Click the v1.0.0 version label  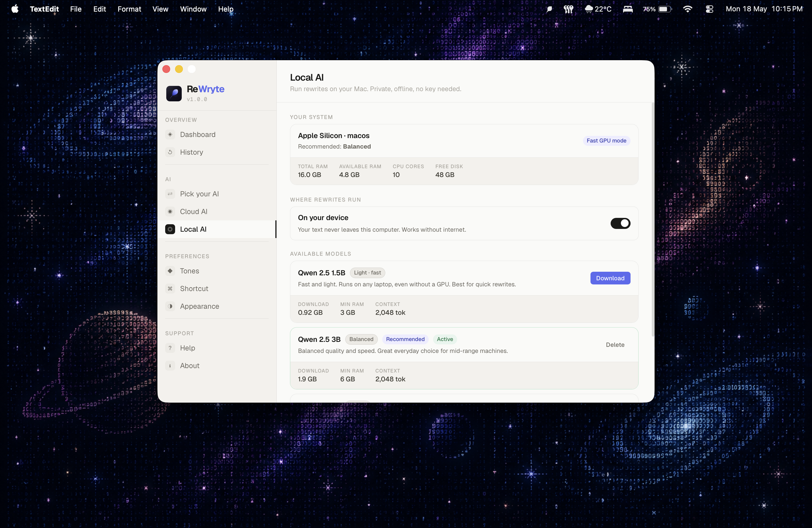(197, 99)
